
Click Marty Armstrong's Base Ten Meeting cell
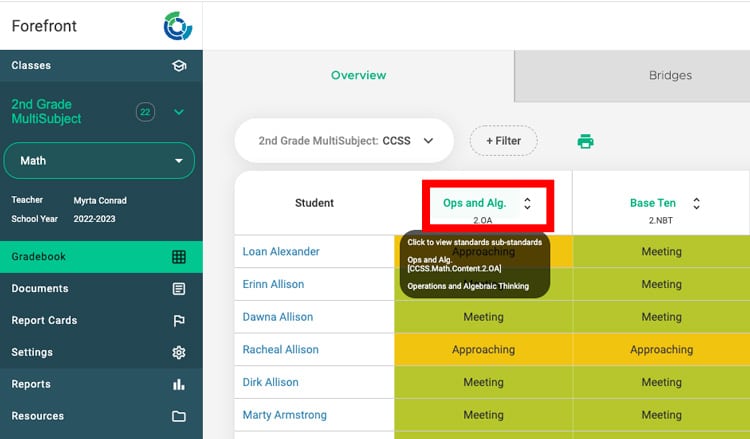coord(661,415)
